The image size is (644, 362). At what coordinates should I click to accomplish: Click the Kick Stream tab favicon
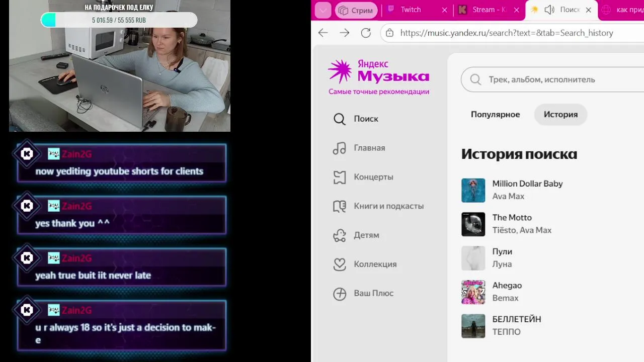tap(462, 10)
